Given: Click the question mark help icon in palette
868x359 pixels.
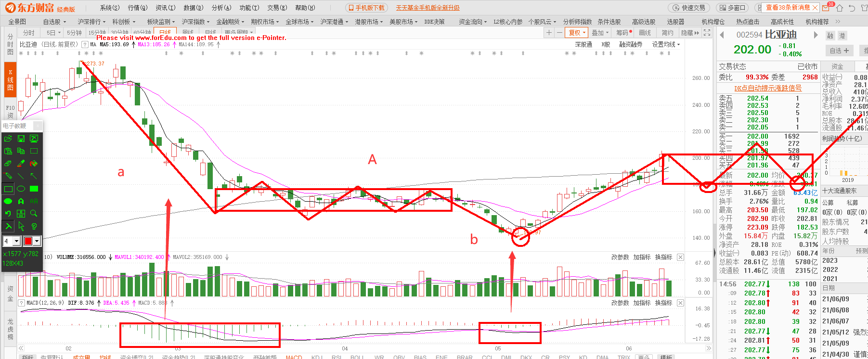Looking at the screenshot, I should pyautogui.click(x=34, y=226).
